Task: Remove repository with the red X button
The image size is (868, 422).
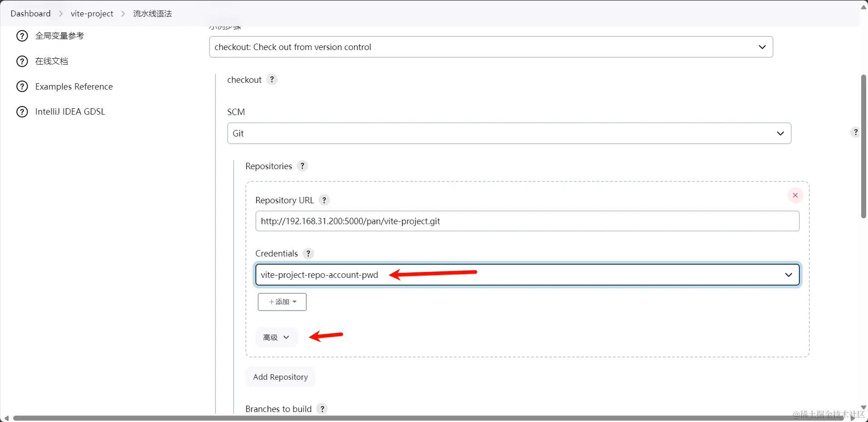Action: point(795,196)
